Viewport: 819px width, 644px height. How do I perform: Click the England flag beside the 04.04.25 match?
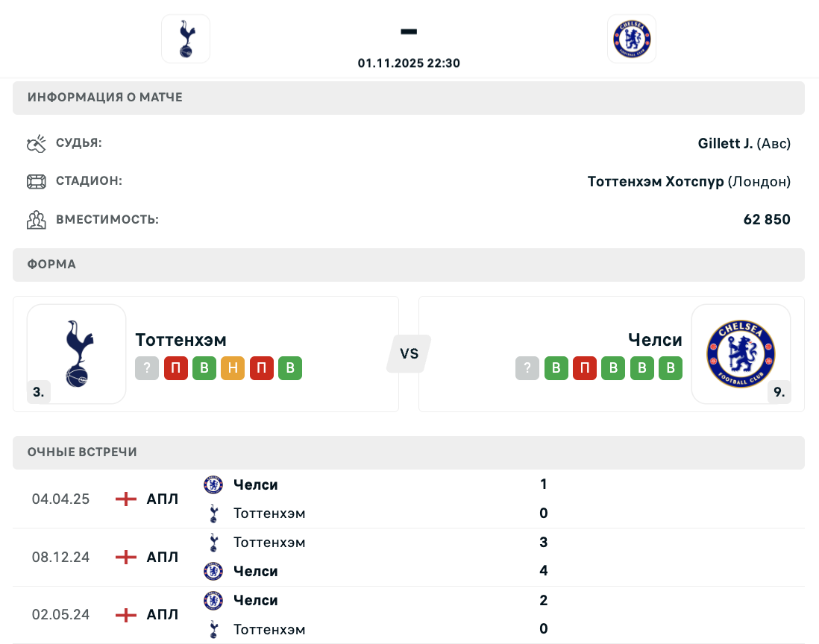[x=126, y=499]
